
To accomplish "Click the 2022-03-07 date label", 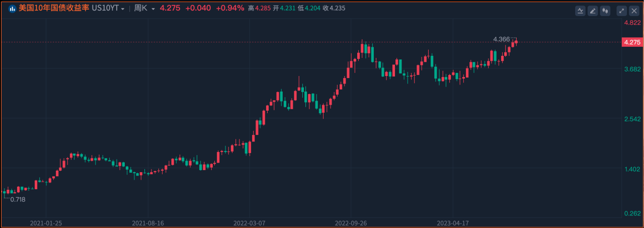I will point(249,222).
